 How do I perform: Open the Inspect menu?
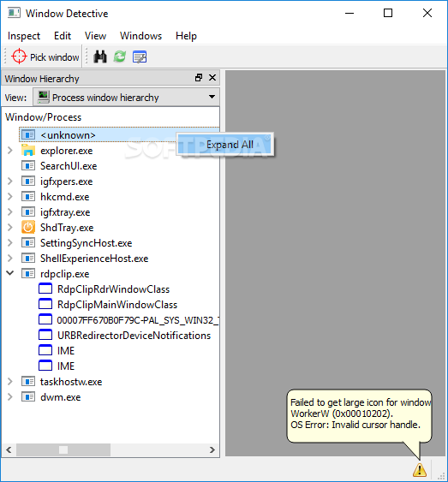click(24, 36)
